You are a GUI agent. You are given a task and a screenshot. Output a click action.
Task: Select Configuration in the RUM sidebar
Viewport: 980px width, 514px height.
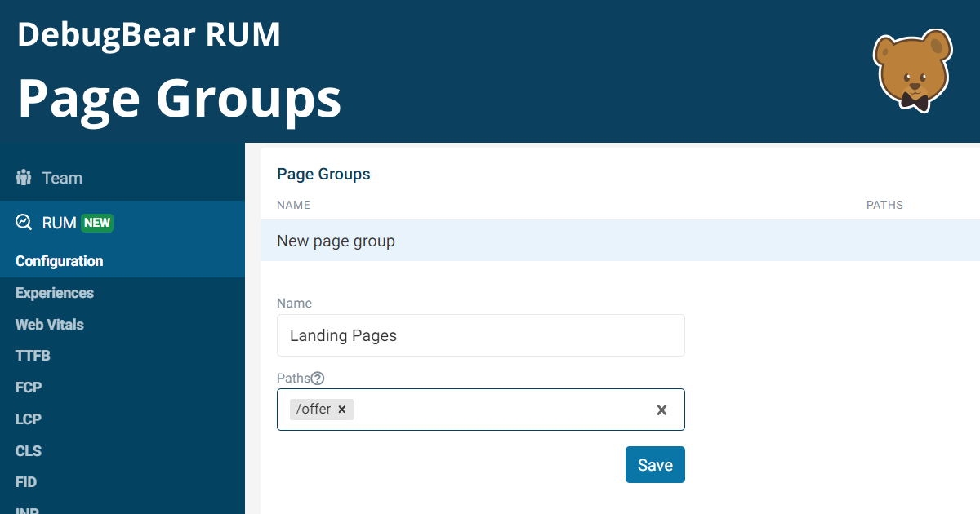[59, 261]
